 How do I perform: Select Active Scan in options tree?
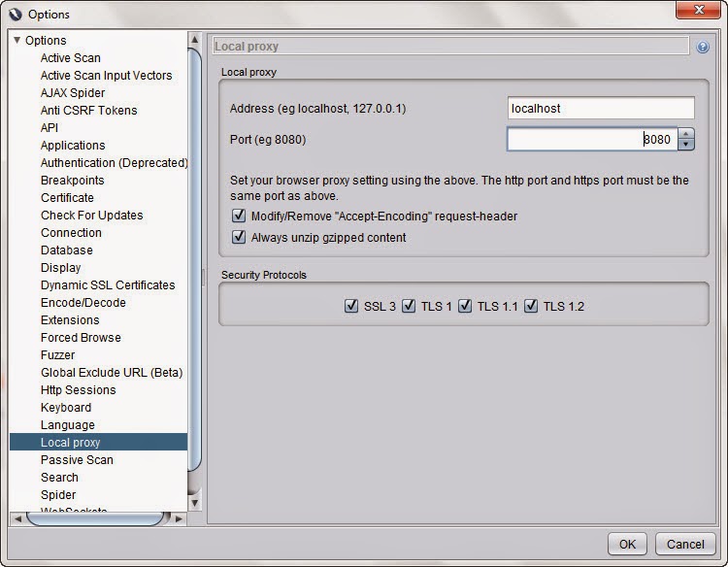pyautogui.click(x=71, y=58)
